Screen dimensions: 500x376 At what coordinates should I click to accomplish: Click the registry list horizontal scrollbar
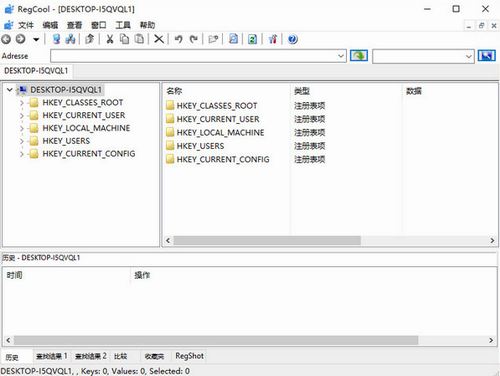point(330,240)
